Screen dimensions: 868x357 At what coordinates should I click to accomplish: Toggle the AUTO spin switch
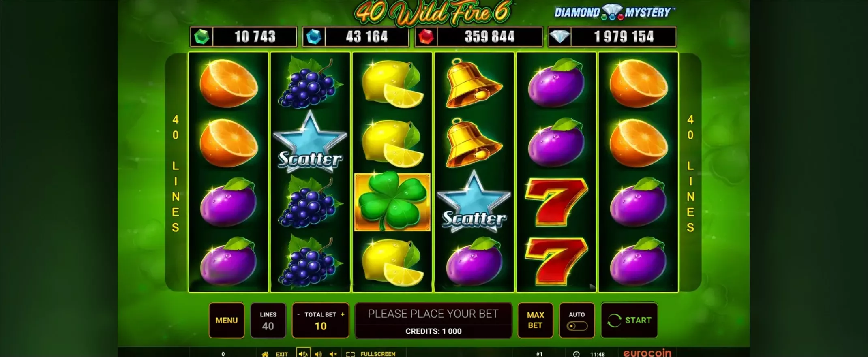[577, 326]
